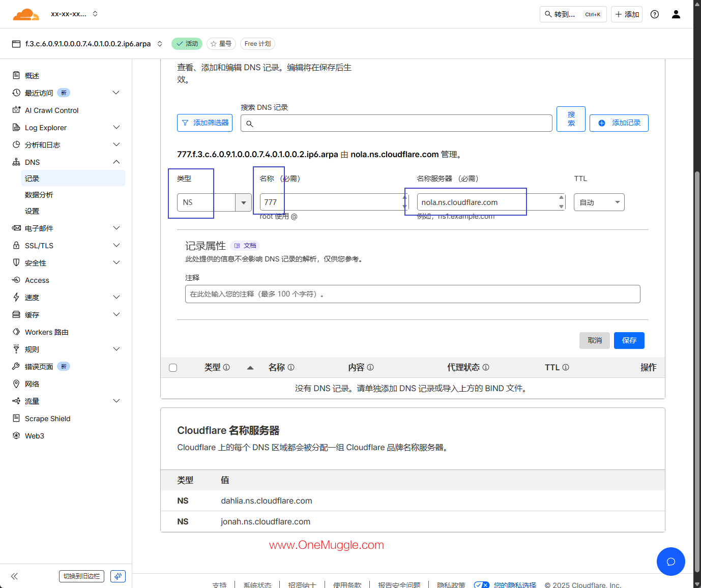Click the 使用条款 footer link
The image size is (701, 588).
point(347,585)
